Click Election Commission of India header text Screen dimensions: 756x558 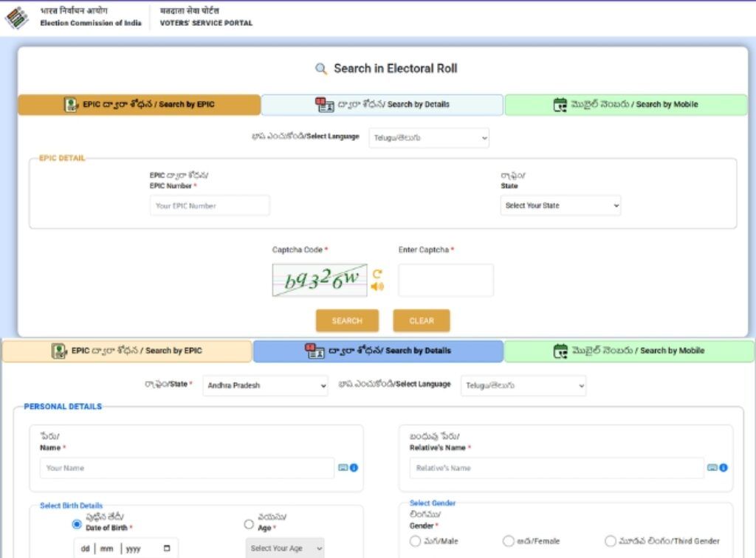point(91,23)
